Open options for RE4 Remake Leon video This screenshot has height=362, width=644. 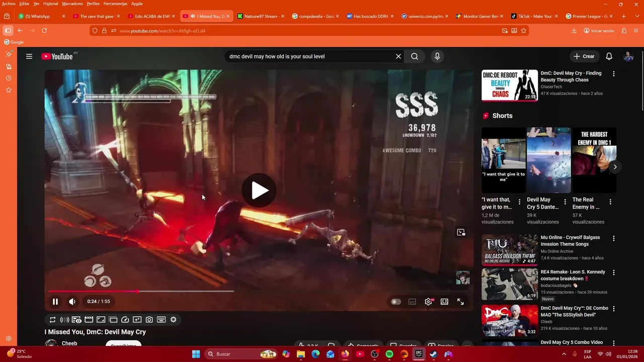tap(613, 273)
